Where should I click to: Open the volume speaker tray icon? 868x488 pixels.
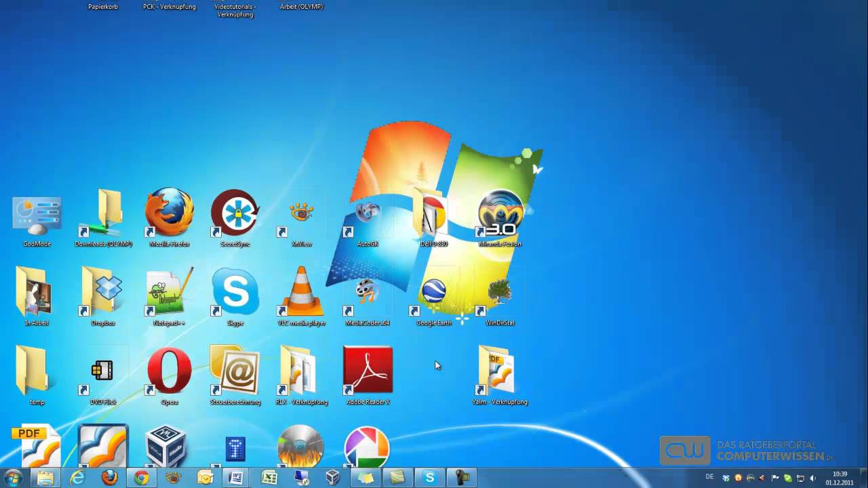[x=812, y=478]
